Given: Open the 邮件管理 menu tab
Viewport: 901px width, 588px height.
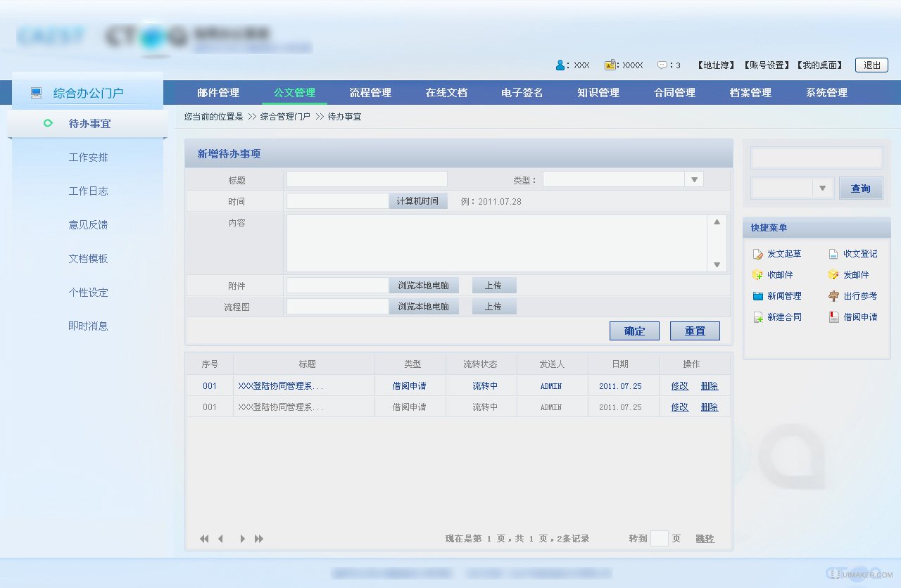Looking at the screenshot, I should (x=218, y=92).
